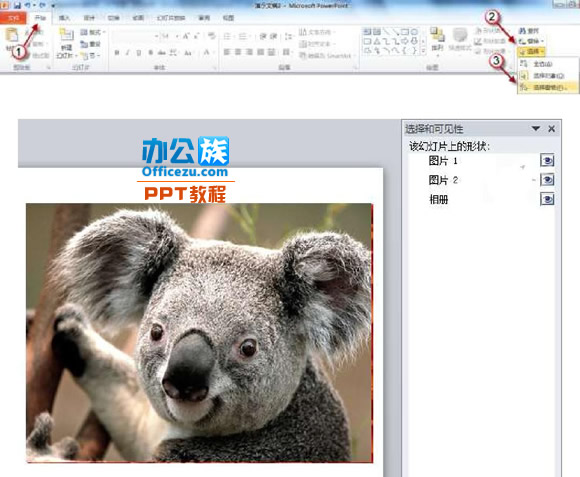The width and height of the screenshot is (580, 477).
Task: Select the Triangle shape in shapes gallery
Action: pyautogui.click(x=377, y=41)
